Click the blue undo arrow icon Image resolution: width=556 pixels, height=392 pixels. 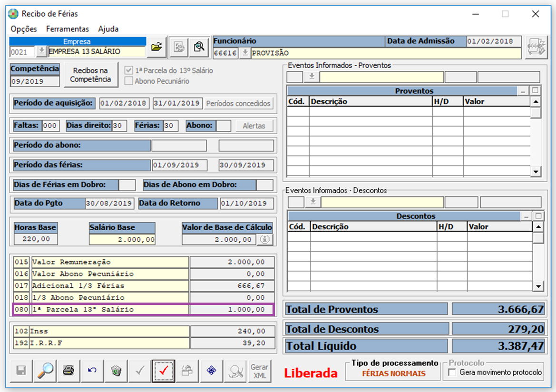click(92, 371)
